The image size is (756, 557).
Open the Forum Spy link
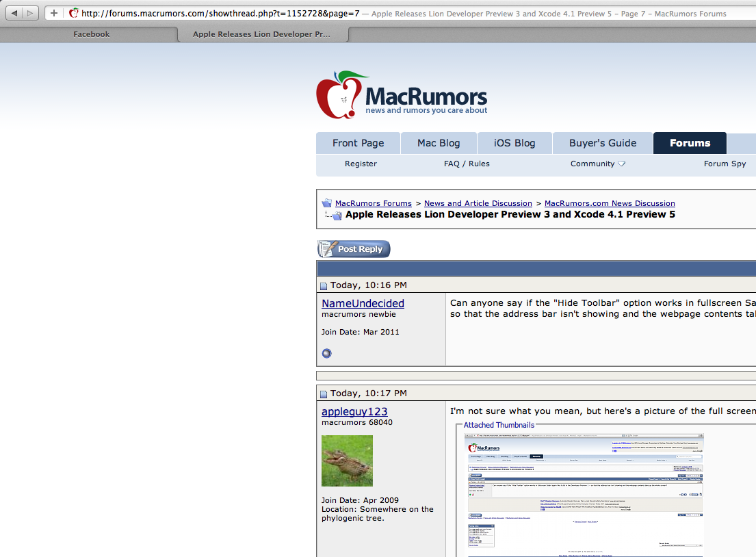725,164
